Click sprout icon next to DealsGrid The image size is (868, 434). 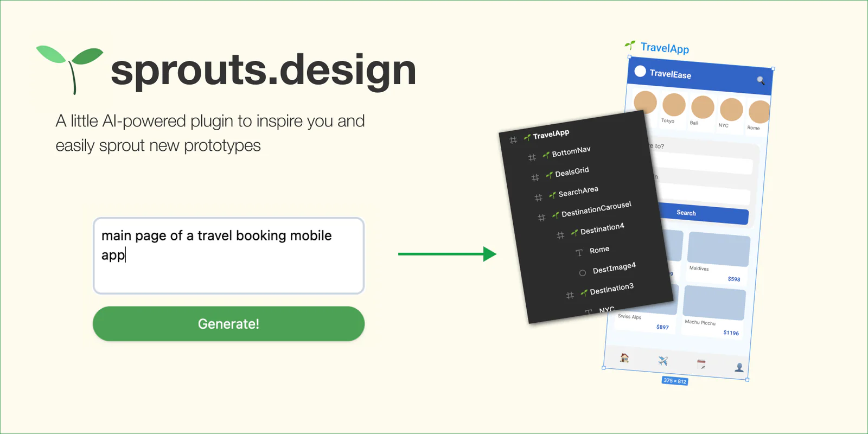click(549, 175)
